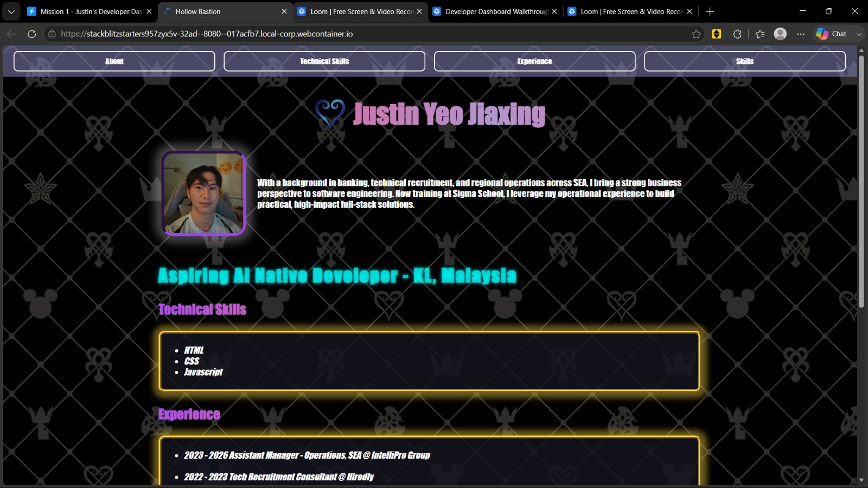The image size is (868, 488).
Task: Click the Experience navigation button
Action: (x=534, y=61)
